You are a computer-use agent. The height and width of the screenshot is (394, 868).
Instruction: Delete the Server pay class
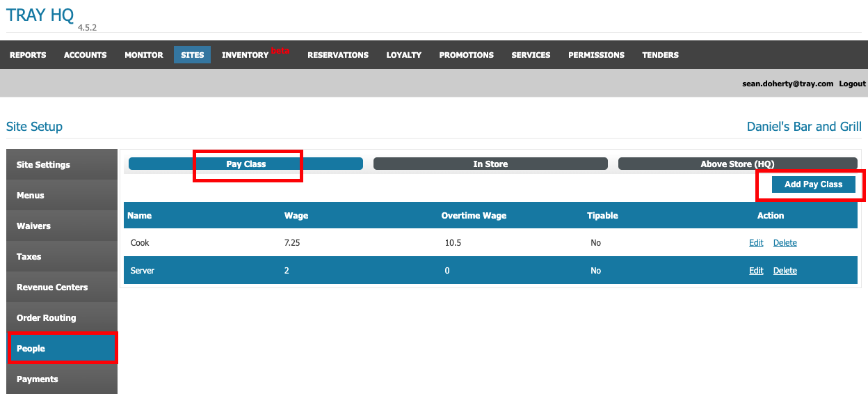(x=785, y=271)
